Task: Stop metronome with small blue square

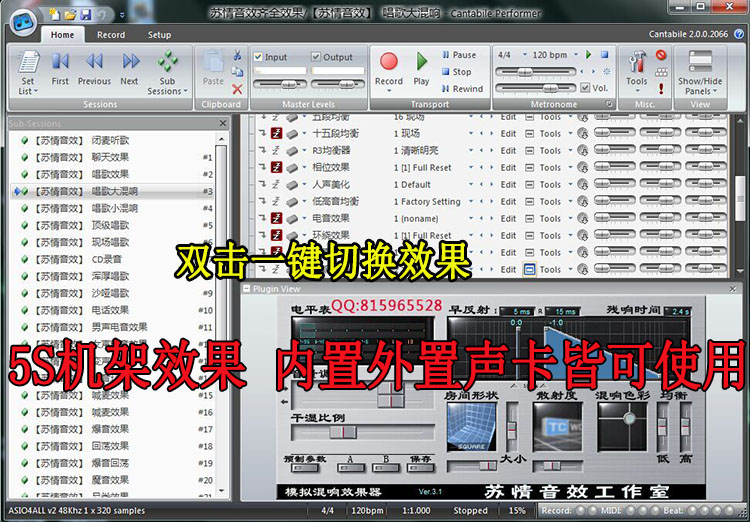Action: pos(605,55)
